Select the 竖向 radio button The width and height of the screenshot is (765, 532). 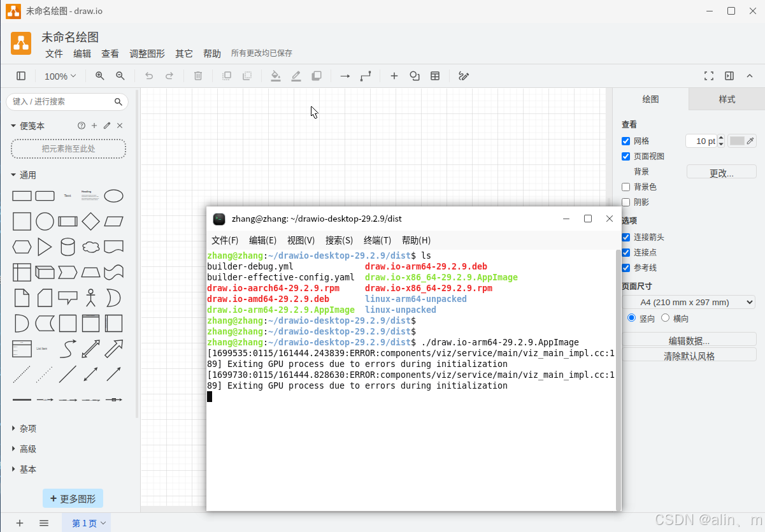[632, 318]
